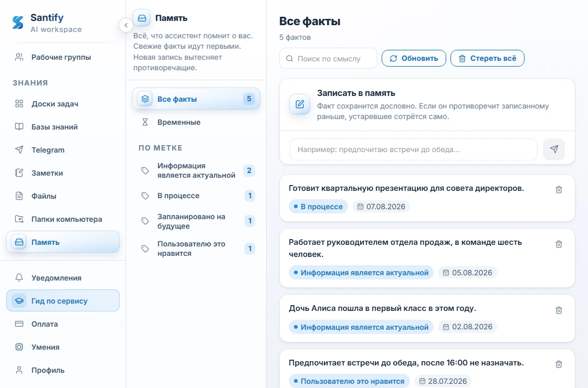
Task: Click the new fact input field
Action: pos(414,149)
